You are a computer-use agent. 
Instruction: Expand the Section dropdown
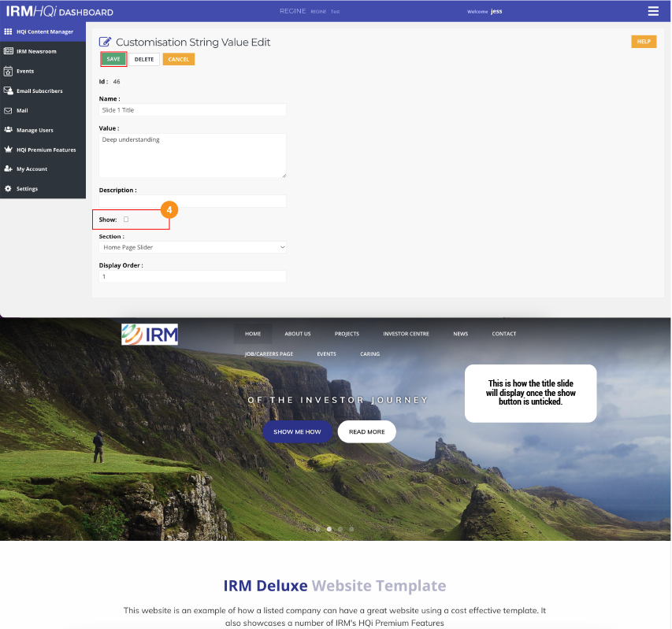click(192, 247)
